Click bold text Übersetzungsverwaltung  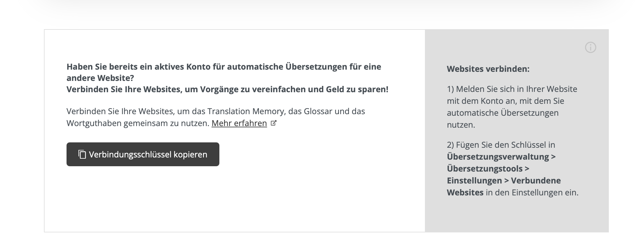498,157
